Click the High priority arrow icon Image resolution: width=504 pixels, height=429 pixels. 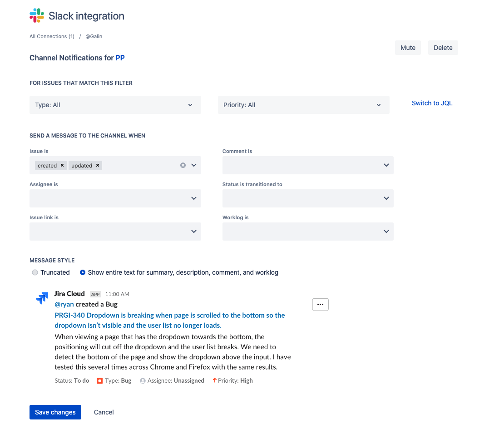214,380
